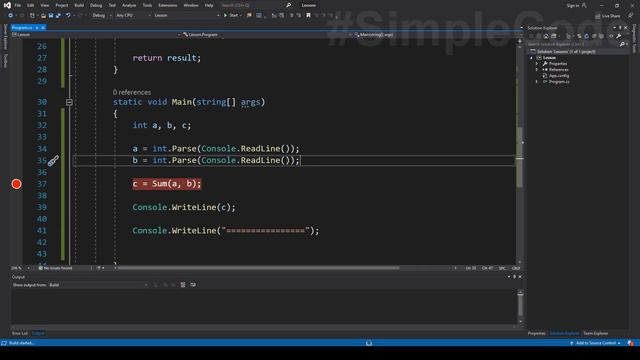Open the Debug menu

coord(96,5)
